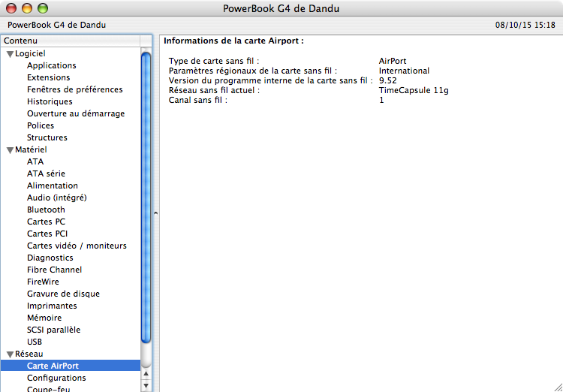Click the Matériel category label
Viewport: 563px width, 392px height.
tap(31, 149)
